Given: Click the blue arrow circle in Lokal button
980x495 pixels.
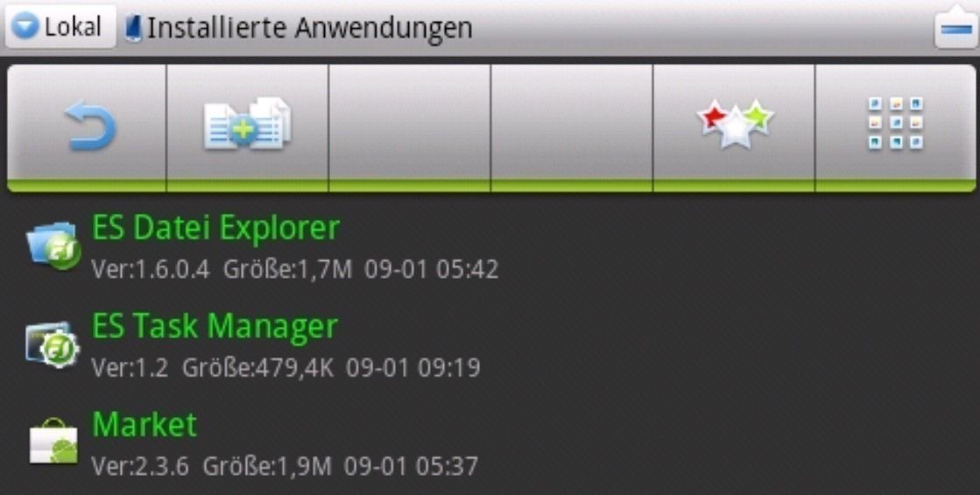Looking at the screenshot, I should click(x=25, y=27).
